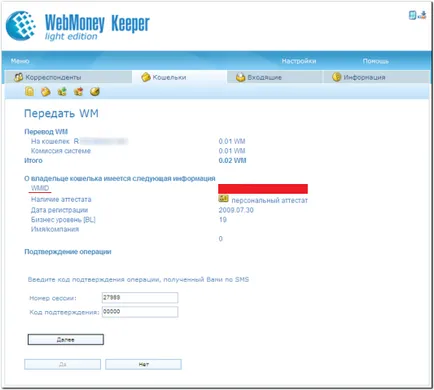Image resolution: width=434 pixels, height=390 pixels.
Task: Click the SMS confirmation code instruction text
Action: [x=138, y=279]
